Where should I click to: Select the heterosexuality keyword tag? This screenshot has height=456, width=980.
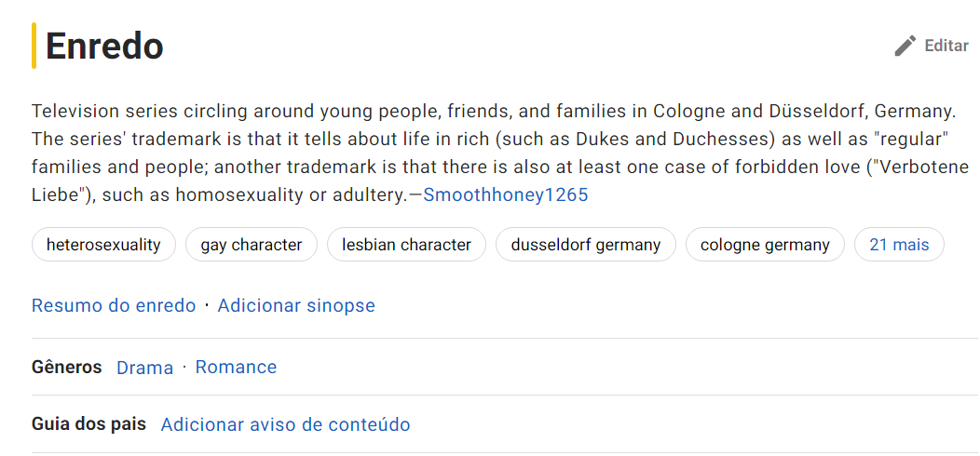point(103,245)
